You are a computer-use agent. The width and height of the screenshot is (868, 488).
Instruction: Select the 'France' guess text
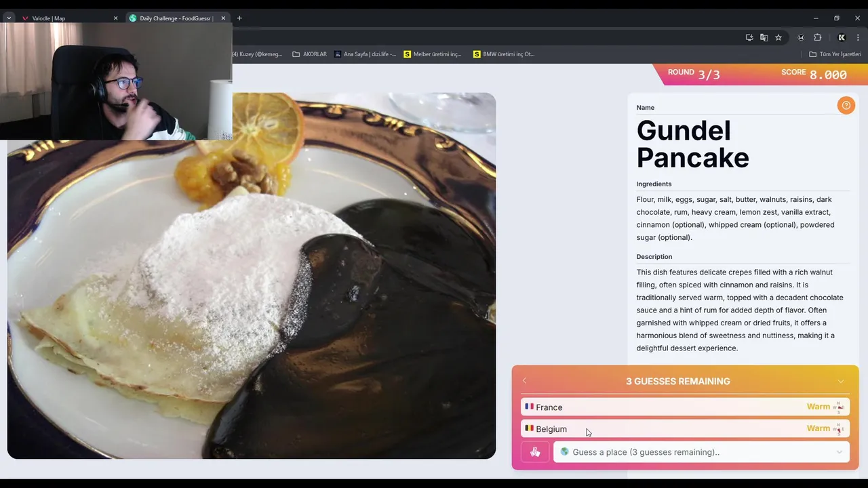click(549, 407)
